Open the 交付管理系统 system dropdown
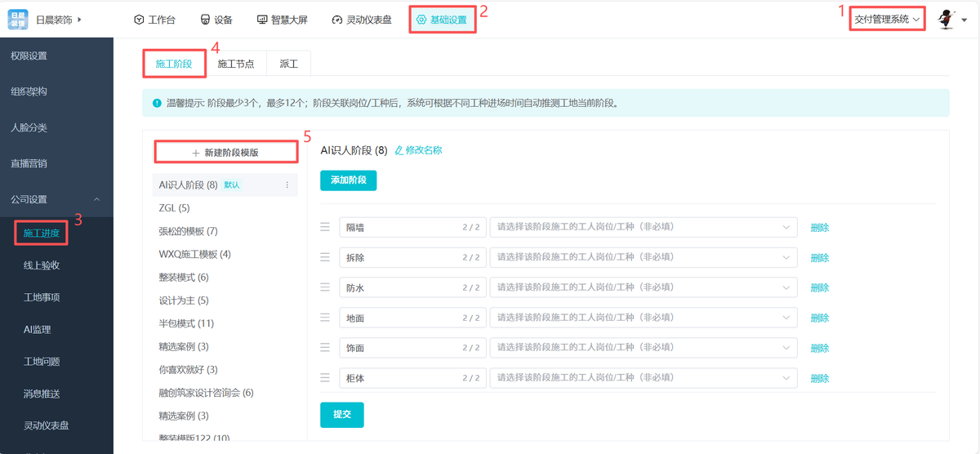This screenshot has width=980, height=454. coord(886,19)
